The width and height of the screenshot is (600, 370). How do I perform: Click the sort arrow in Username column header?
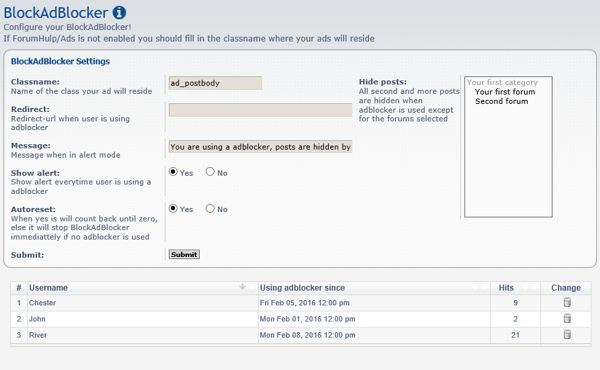(242, 287)
